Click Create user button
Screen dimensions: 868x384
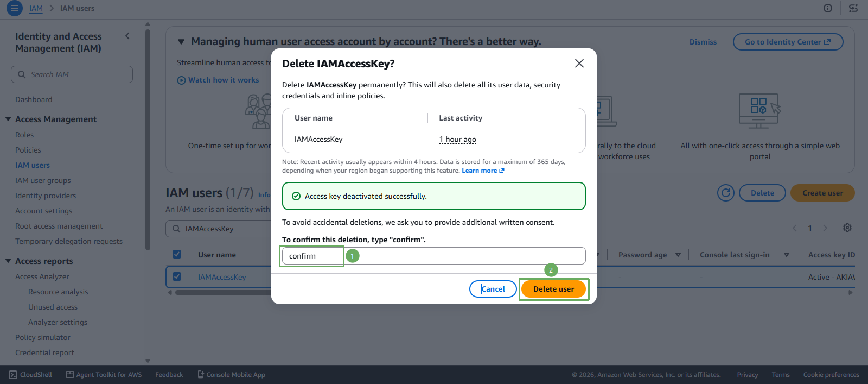coord(822,193)
